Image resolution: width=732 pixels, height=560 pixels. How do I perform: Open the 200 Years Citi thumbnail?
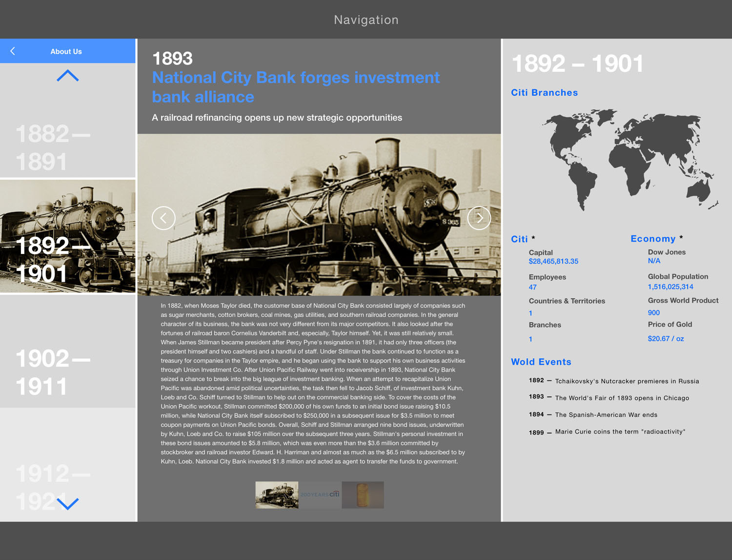click(320, 495)
